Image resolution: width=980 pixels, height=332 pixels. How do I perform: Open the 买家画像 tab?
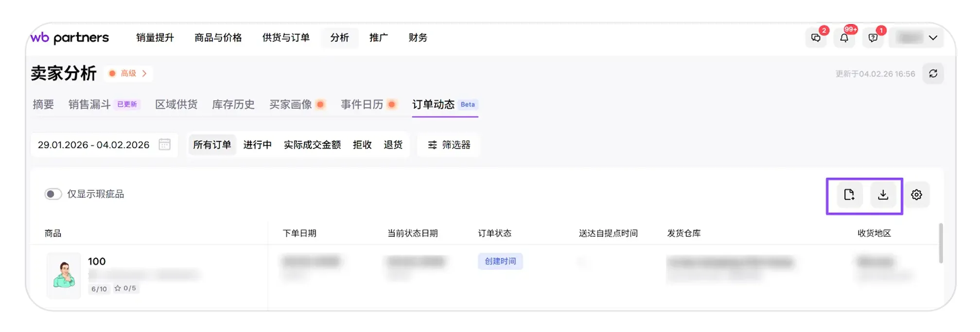[x=291, y=104]
